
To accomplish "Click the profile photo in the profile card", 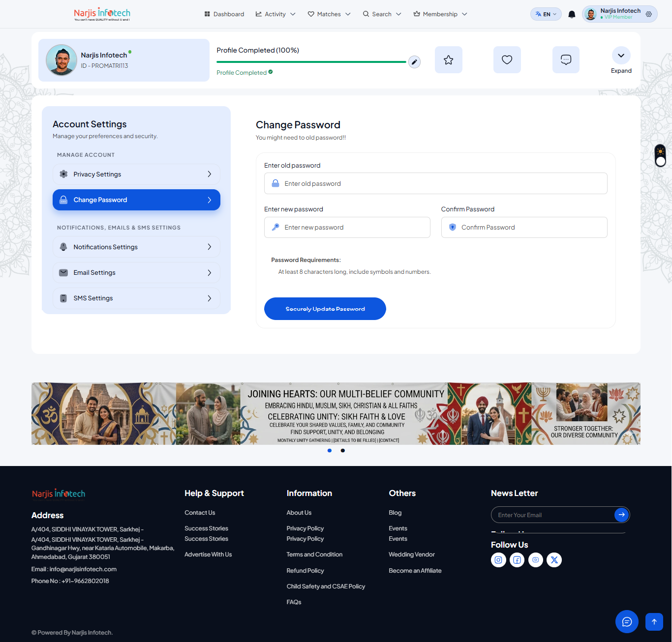I will (x=61, y=60).
